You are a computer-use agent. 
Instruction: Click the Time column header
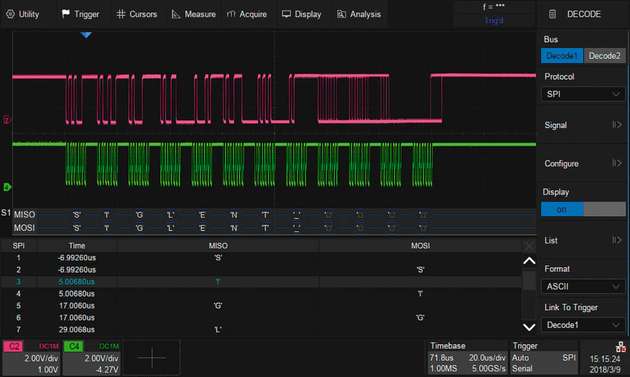77,246
